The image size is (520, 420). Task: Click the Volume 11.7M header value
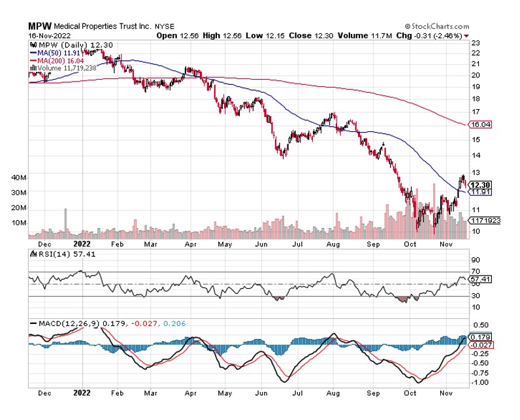365,35
